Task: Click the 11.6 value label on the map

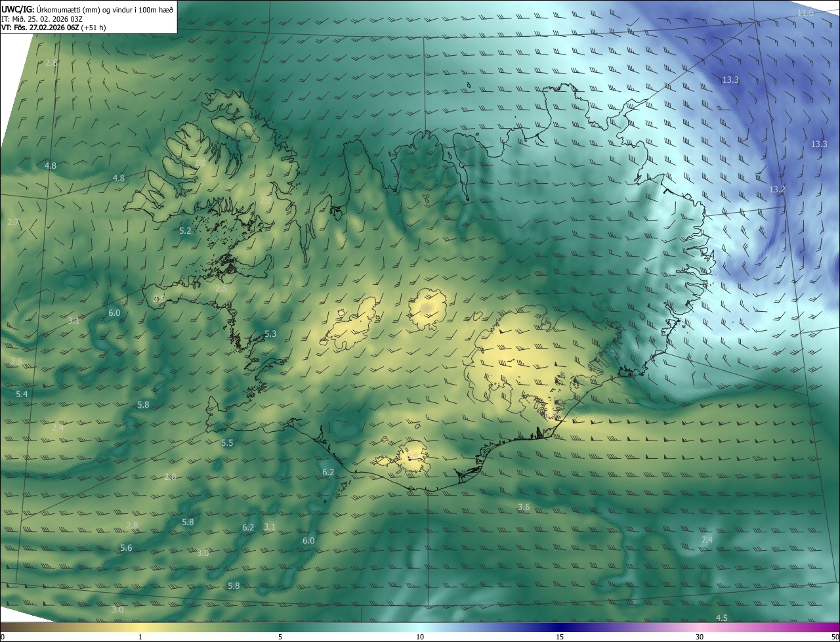Action: [805, 13]
